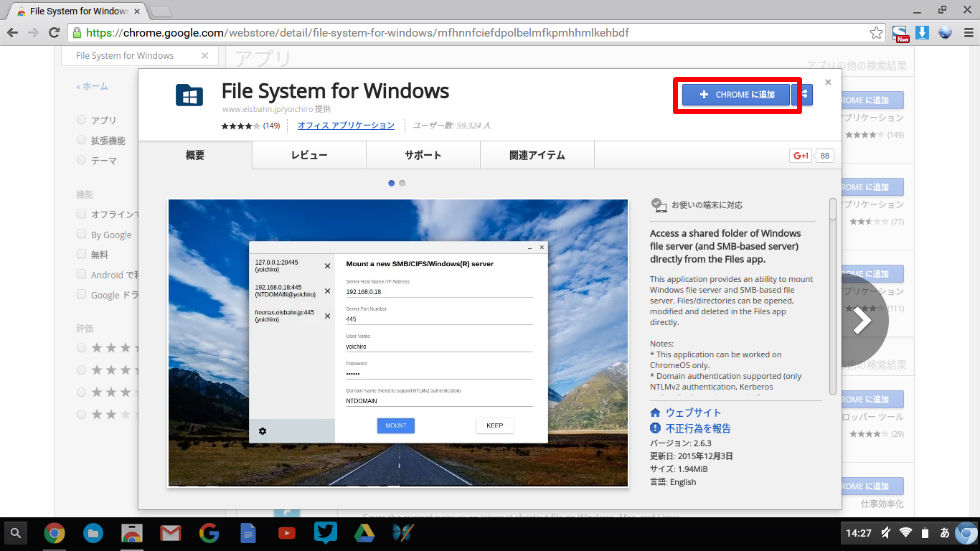Close the File System for Windows browser tab
This screenshot has height=551, width=980.
137,11
